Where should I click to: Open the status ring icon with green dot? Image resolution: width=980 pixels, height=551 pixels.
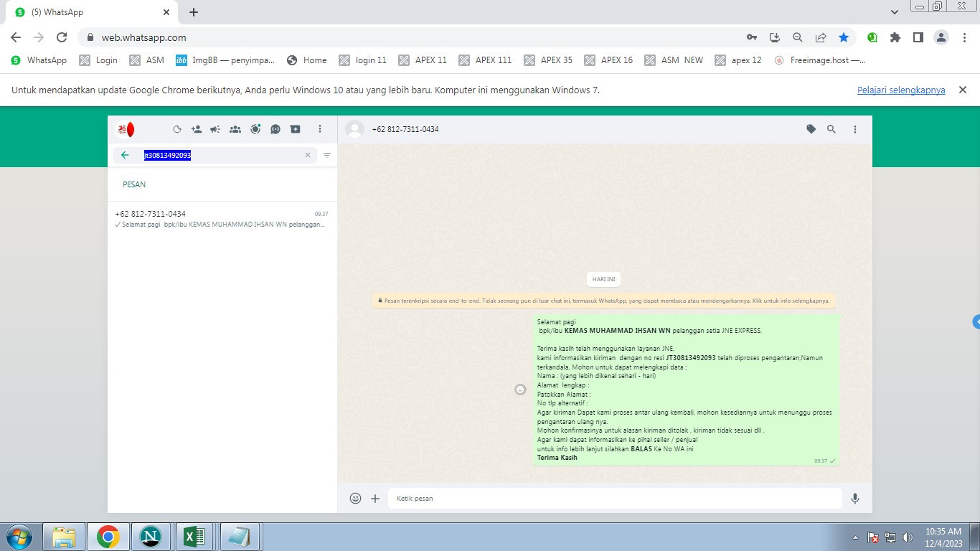[x=255, y=129]
